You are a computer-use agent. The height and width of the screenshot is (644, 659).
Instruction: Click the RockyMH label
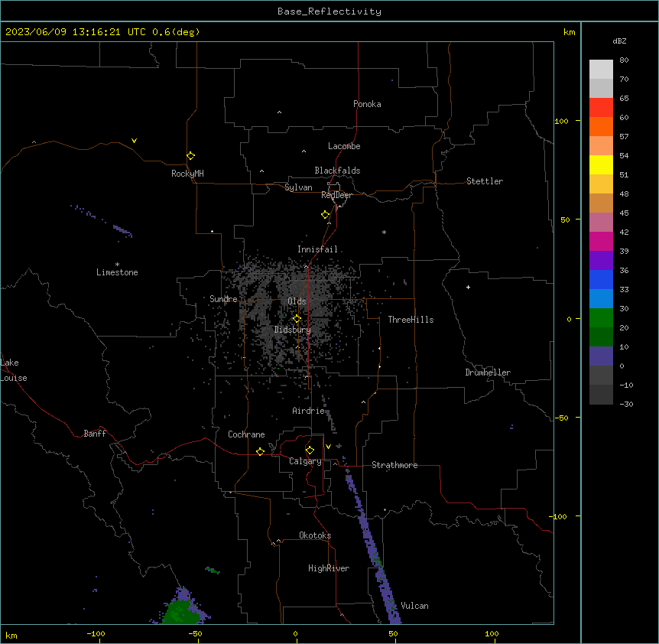(187, 174)
